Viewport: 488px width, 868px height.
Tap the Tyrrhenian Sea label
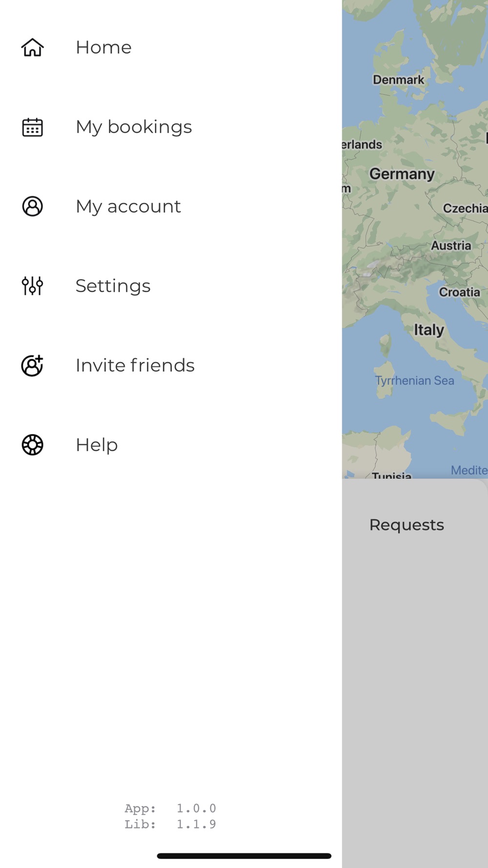414,381
